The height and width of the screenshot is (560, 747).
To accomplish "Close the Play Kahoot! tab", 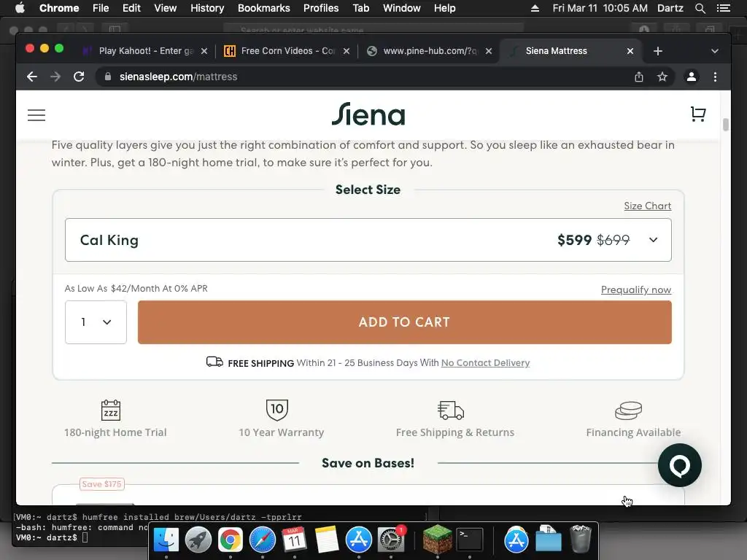I will [204, 51].
